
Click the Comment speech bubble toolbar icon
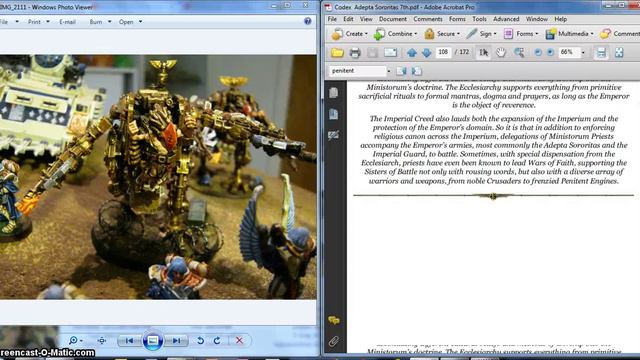(x=605, y=34)
